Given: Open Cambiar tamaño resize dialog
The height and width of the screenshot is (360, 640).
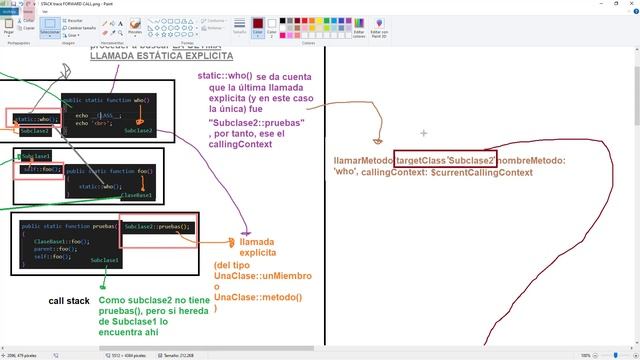Looking at the screenshot, I should pos(79,28).
